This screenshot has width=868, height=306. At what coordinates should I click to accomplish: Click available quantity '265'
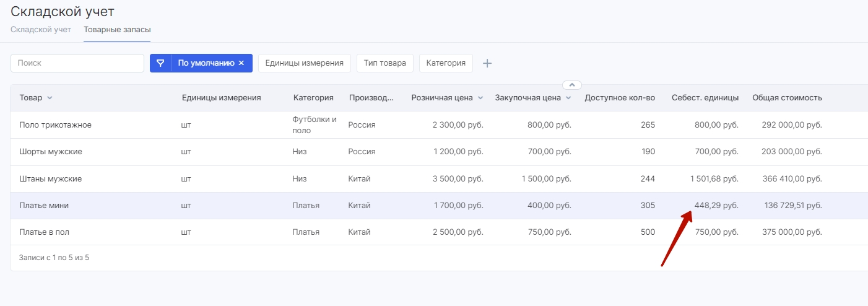click(648, 125)
